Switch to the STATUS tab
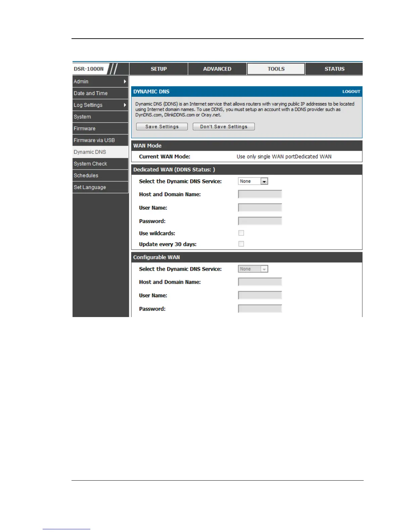 point(334,69)
